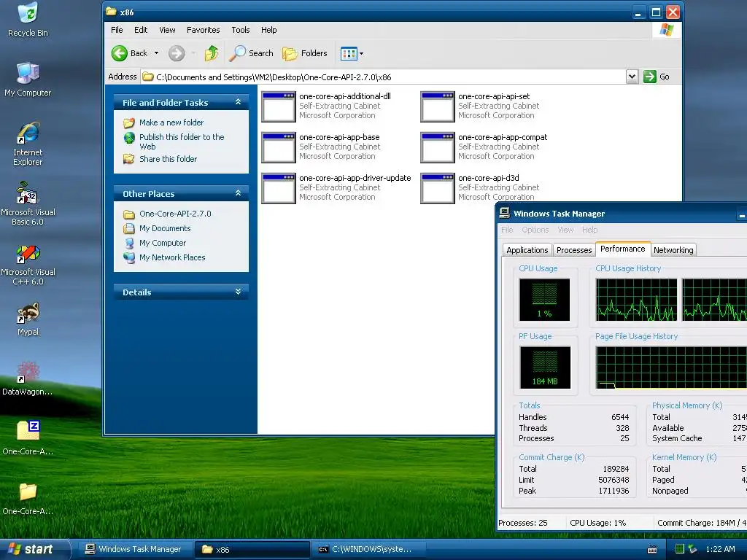
Task: Switch to C:\WINDOWS\syste... taskbar button
Action: point(367,549)
